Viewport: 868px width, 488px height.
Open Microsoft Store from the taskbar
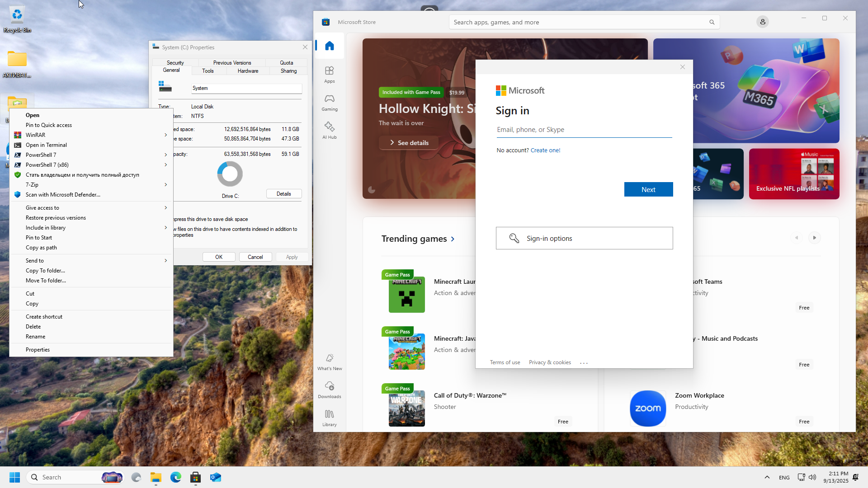pyautogui.click(x=196, y=477)
